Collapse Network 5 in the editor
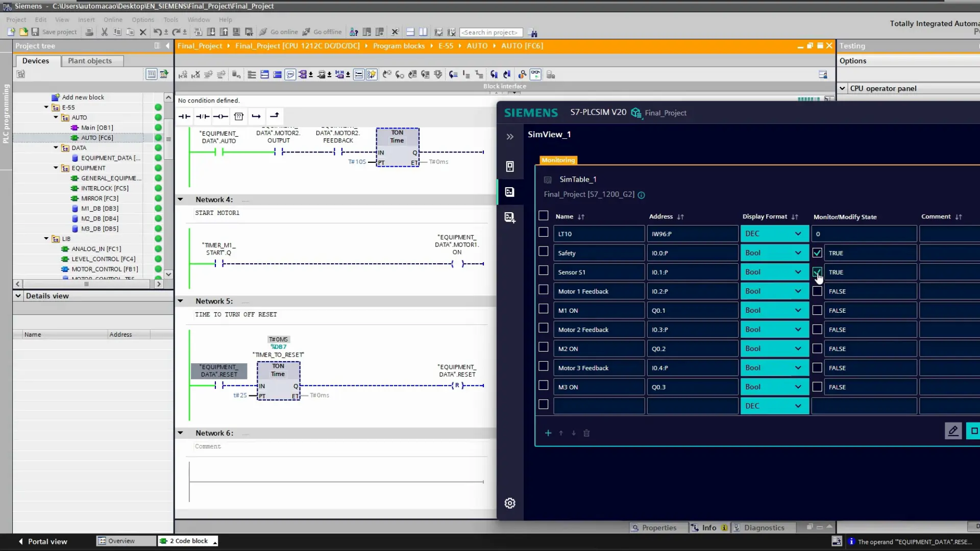Screen dimensions: 980x551 180,301
